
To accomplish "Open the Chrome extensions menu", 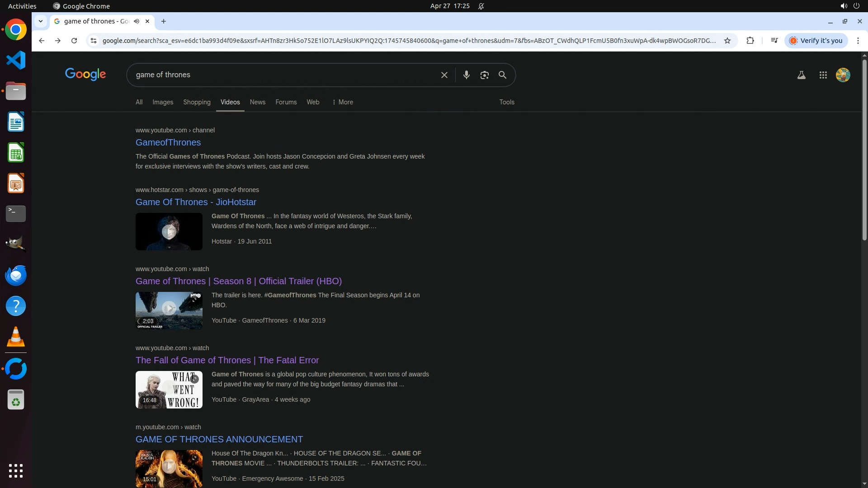I will [x=750, y=41].
